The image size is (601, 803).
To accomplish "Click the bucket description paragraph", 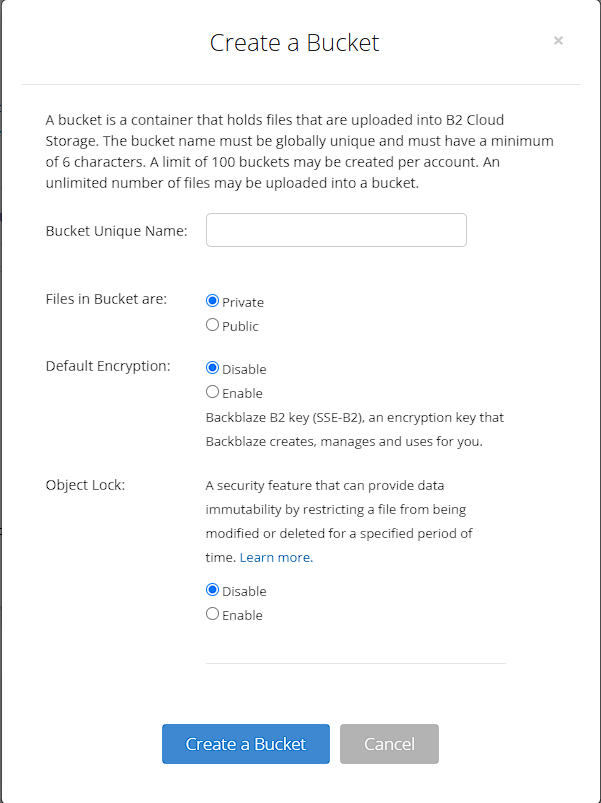I will (300, 150).
